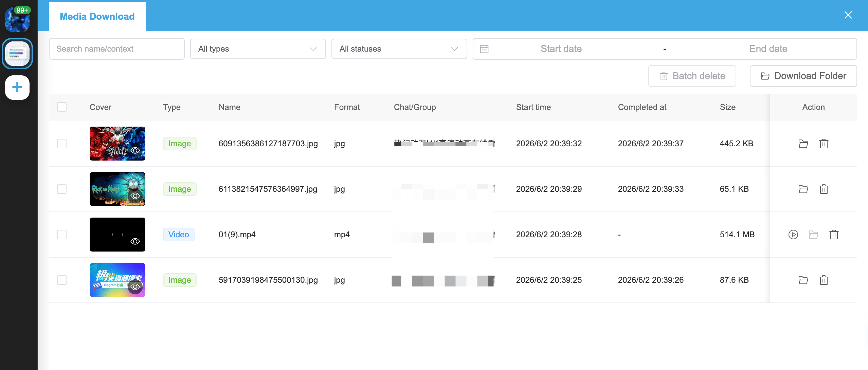Preview eye icon on 6091356386127187703.jpg cover
This screenshot has width=868, height=370.
pyautogui.click(x=135, y=150)
